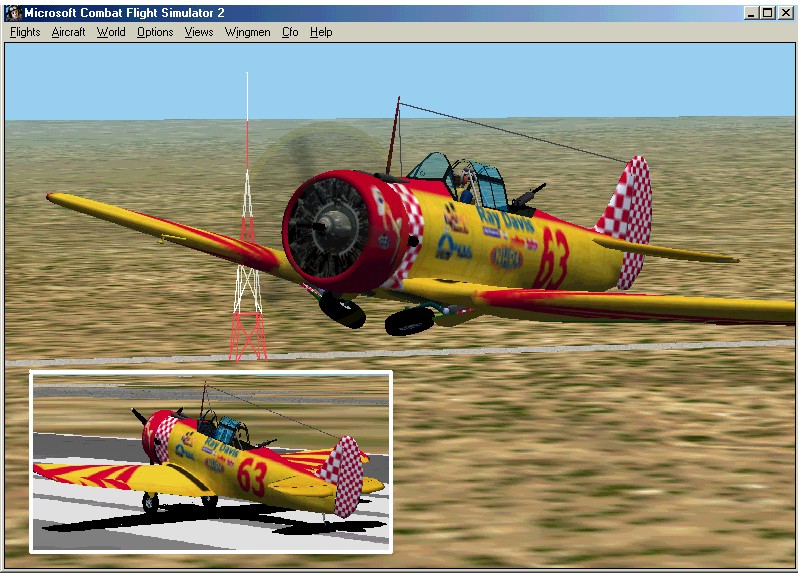Open the Help menu

coord(321,32)
